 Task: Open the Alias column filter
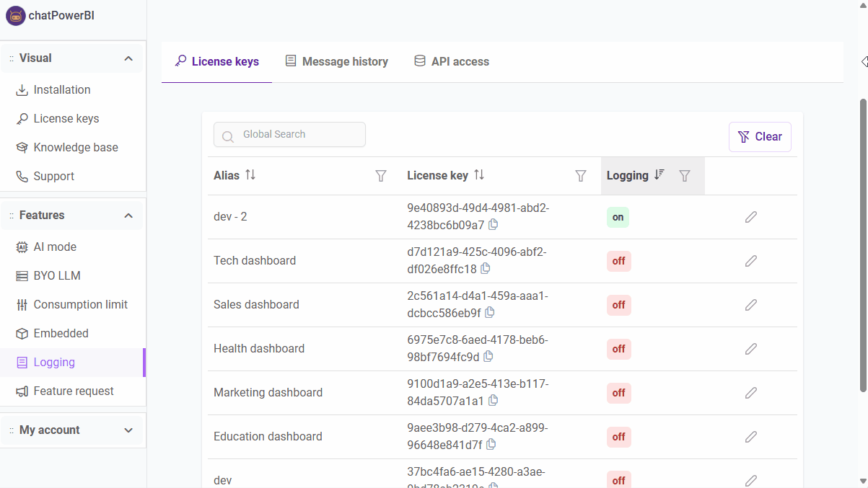pyautogui.click(x=381, y=176)
